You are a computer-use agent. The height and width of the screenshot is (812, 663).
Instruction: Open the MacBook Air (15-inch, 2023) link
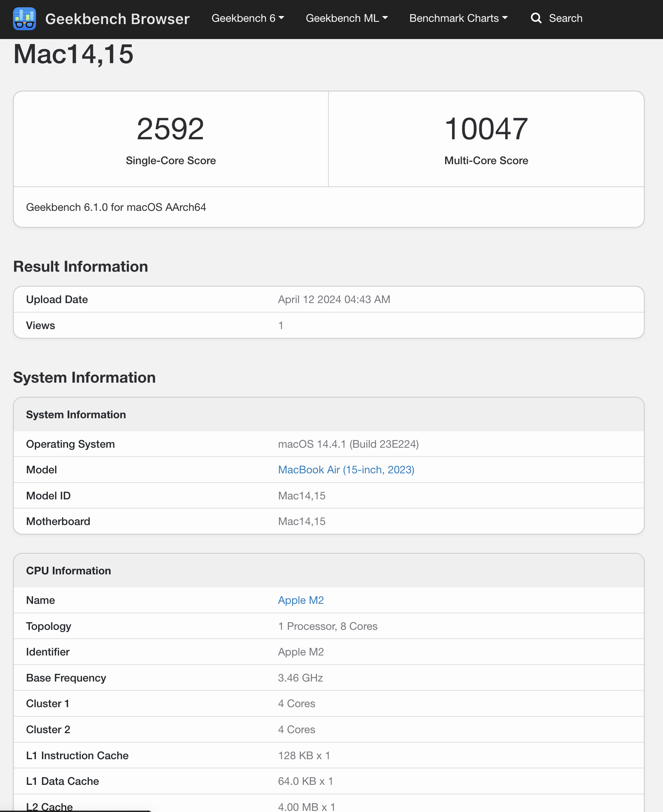click(346, 470)
